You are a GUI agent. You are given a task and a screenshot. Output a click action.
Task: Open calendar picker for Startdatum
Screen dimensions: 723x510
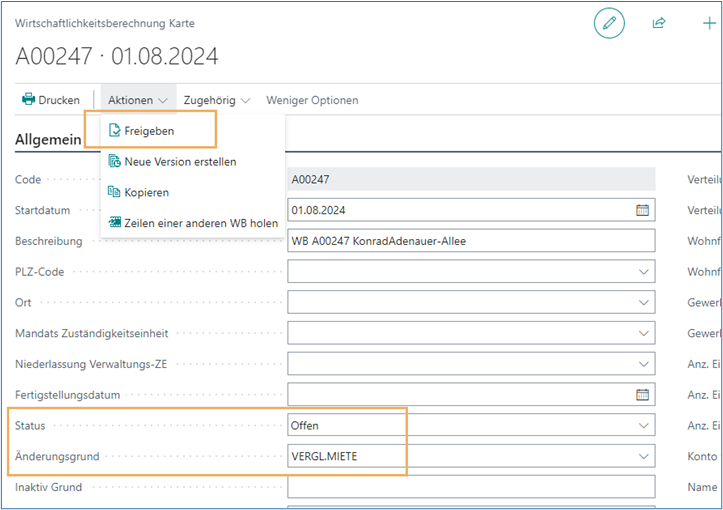coord(642,210)
